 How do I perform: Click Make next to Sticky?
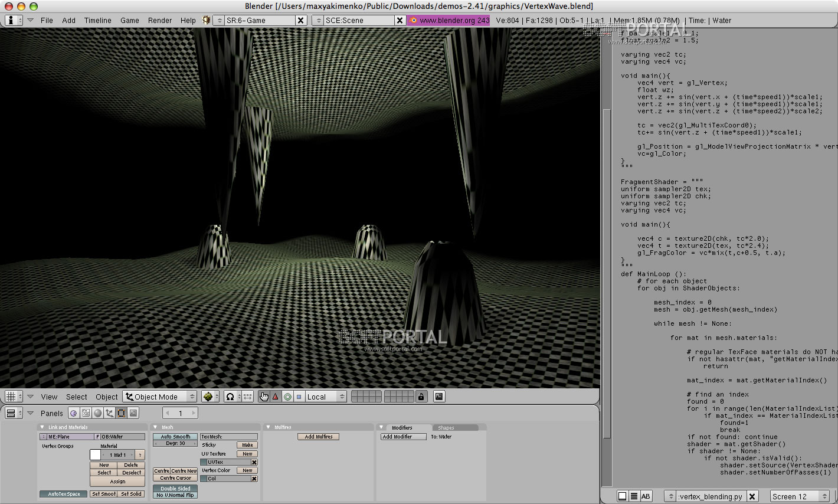[247, 445]
